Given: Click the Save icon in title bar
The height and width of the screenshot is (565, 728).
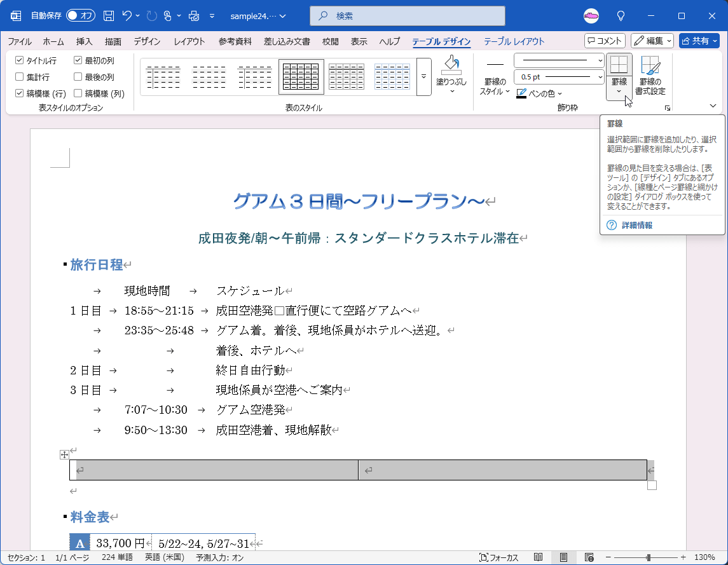Looking at the screenshot, I should pyautogui.click(x=109, y=15).
